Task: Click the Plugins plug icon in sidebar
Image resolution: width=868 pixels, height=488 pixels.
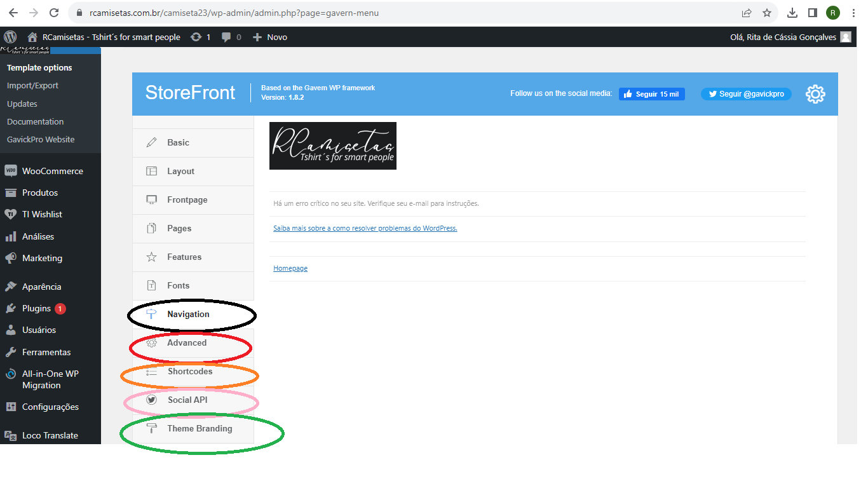Action: click(11, 308)
